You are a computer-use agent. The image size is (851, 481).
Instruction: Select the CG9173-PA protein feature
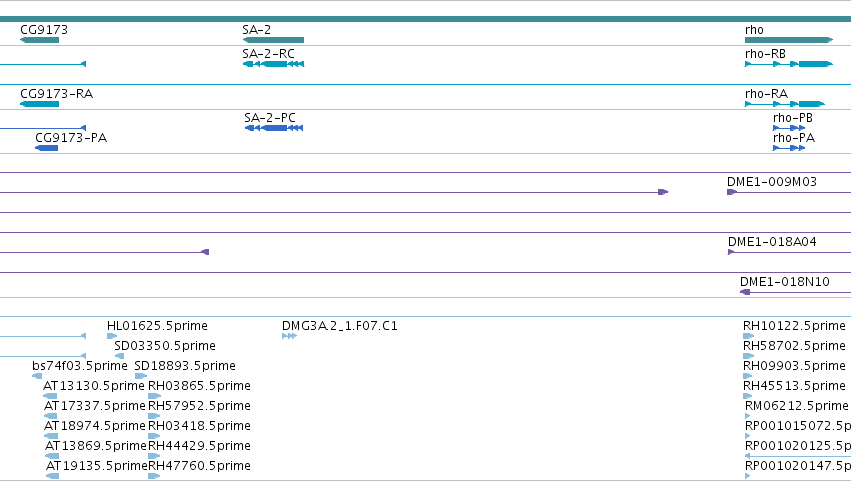(x=46, y=148)
